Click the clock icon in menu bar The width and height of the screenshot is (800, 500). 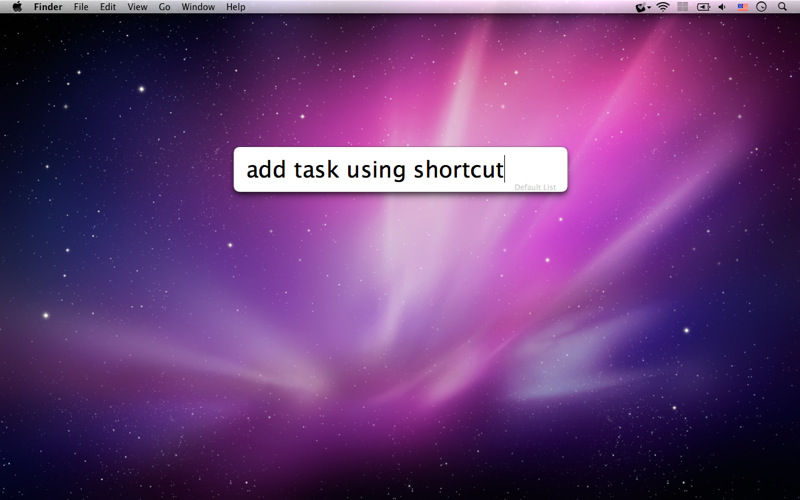(x=761, y=7)
